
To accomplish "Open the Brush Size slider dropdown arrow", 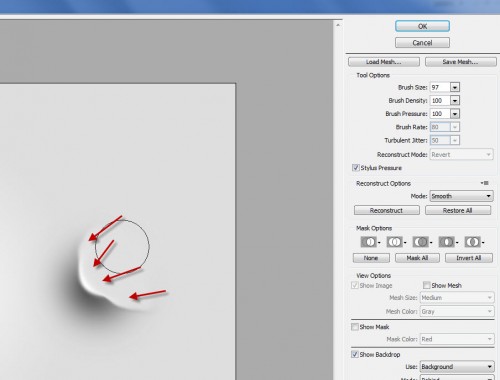I will [455, 87].
